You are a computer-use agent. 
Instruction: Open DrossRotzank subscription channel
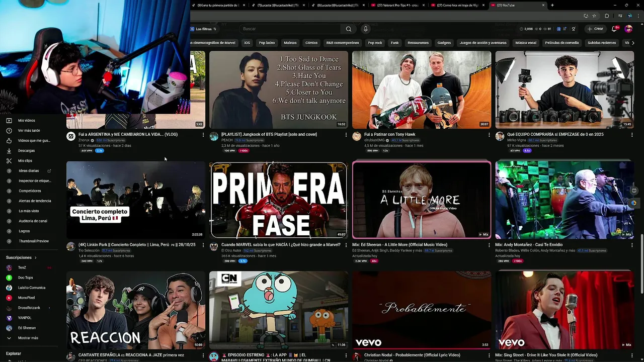pos(29,308)
